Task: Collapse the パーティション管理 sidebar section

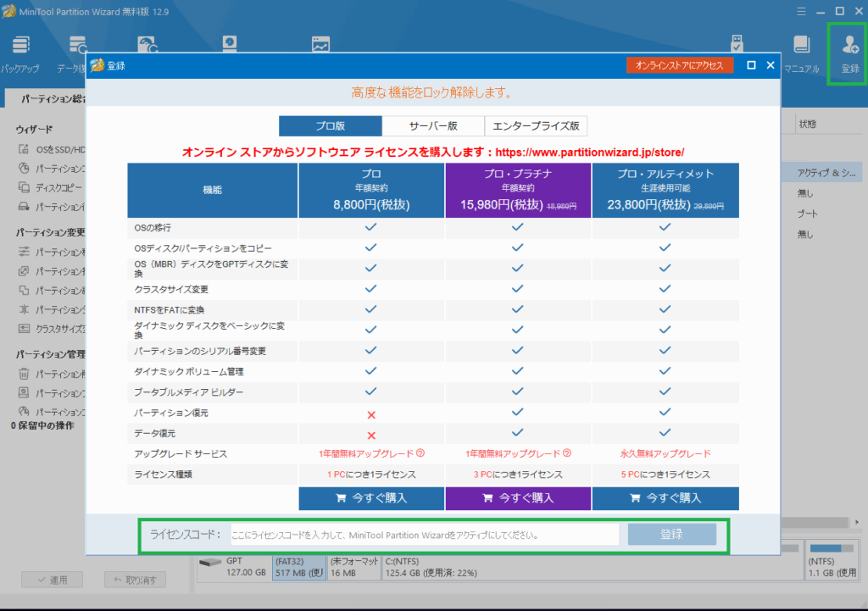Action: click(48, 353)
